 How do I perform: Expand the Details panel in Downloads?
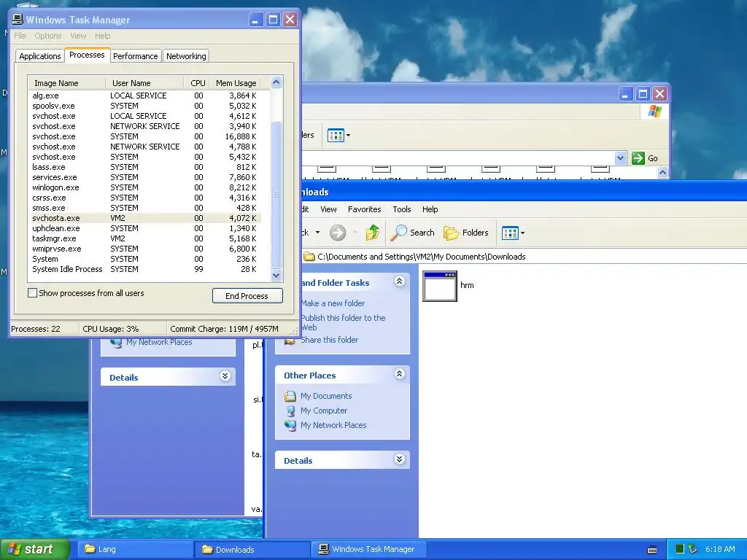(399, 459)
